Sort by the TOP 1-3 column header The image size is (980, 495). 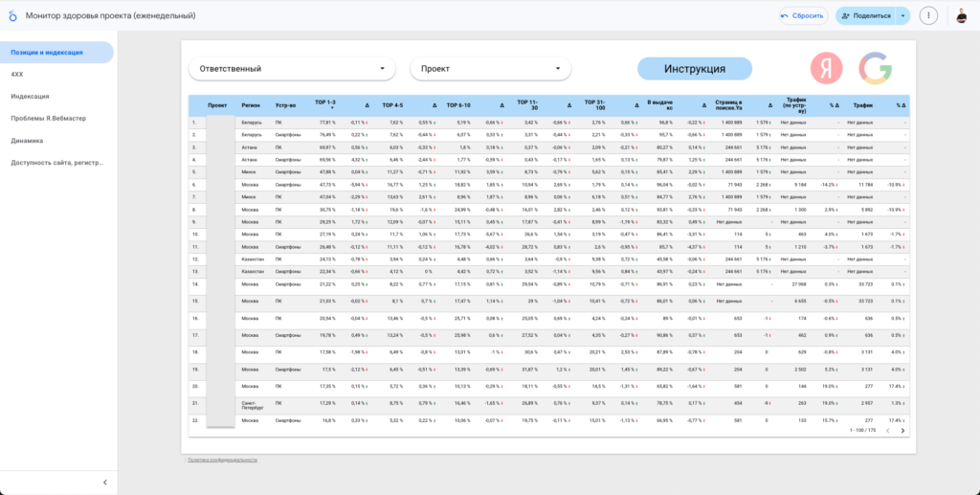click(325, 103)
